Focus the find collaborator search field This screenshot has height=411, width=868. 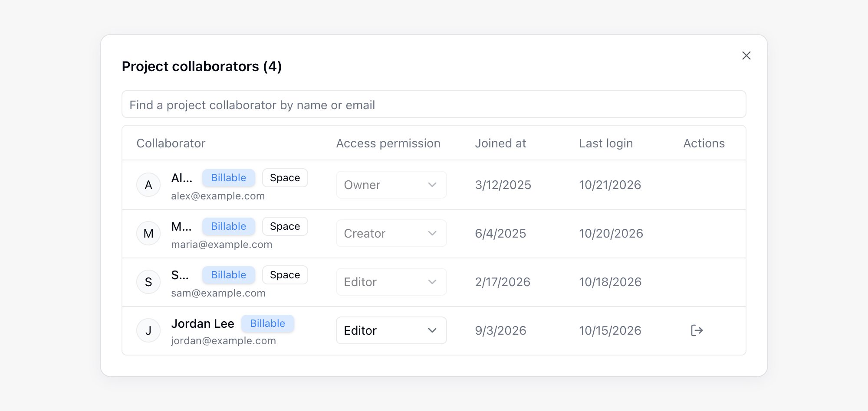click(434, 104)
